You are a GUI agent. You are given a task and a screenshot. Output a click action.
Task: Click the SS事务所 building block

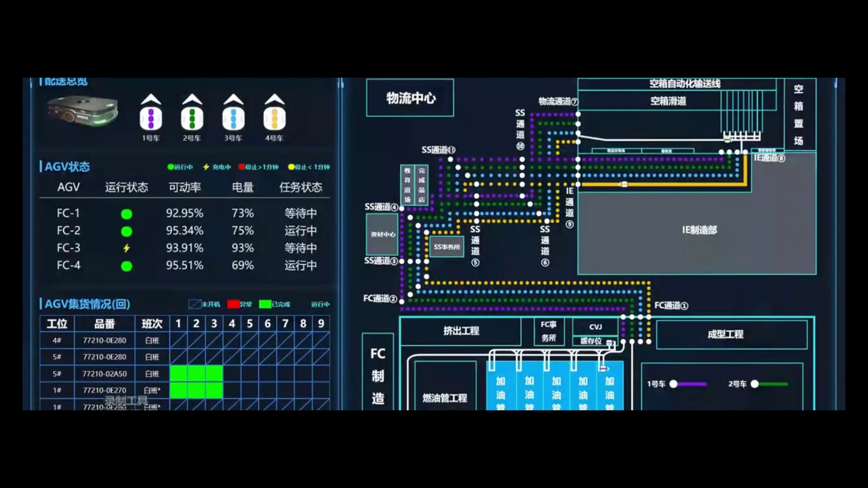(x=447, y=247)
